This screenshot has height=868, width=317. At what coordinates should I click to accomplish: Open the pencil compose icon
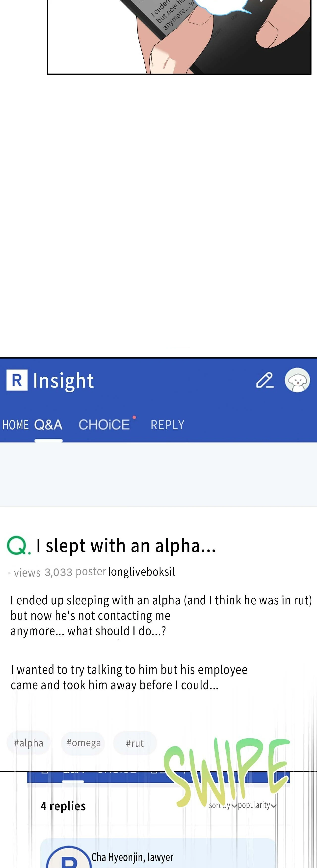[x=265, y=380]
